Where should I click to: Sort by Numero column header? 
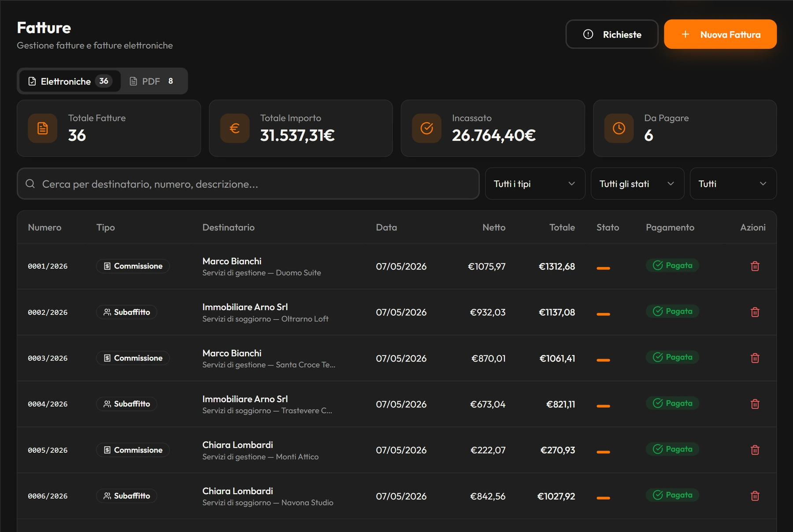coord(45,227)
